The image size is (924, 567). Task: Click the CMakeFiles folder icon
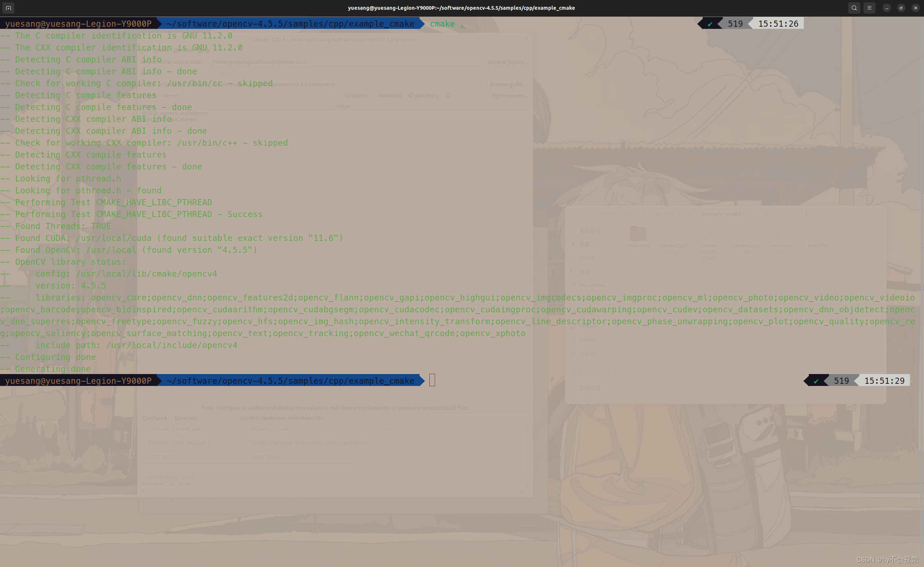tap(638, 234)
